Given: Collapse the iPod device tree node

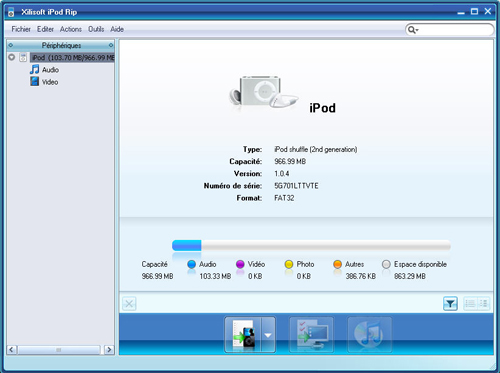Looking at the screenshot, I should [x=12, y=57].
